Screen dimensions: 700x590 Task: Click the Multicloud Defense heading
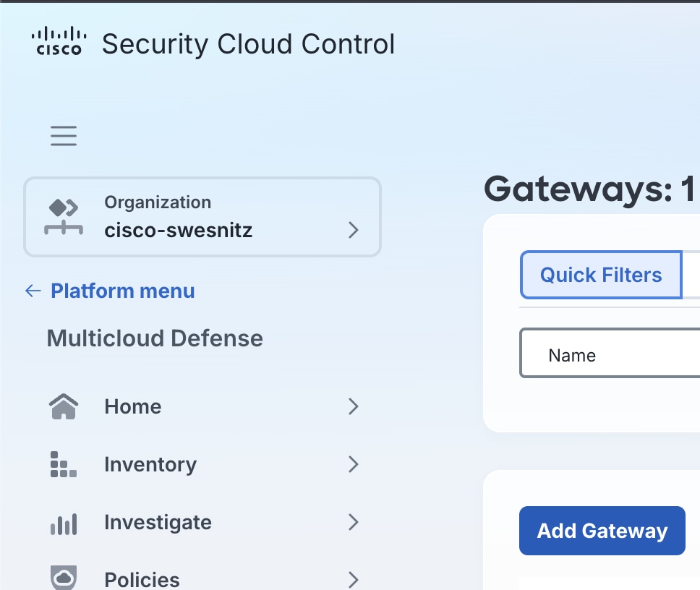coord(155,338)
